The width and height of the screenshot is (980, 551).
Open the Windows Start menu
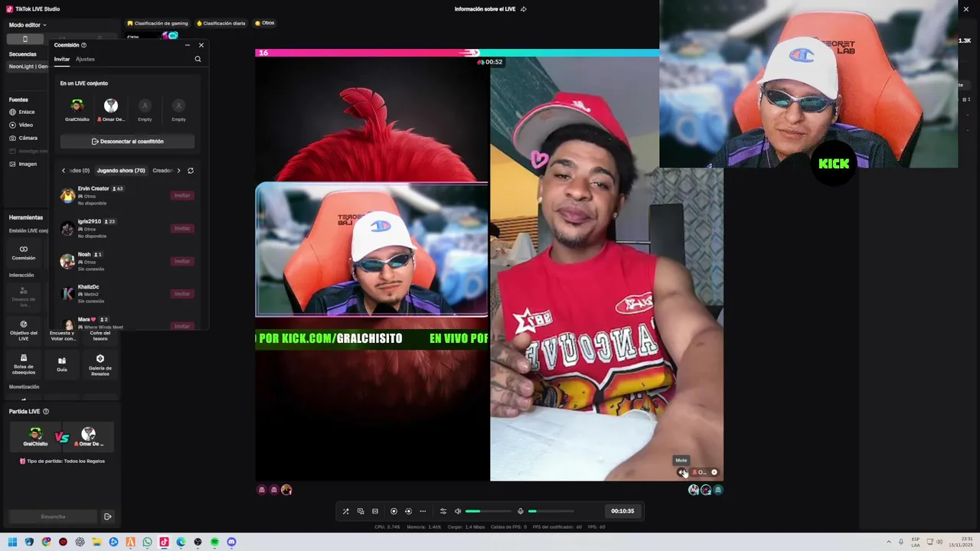click(x=12, y=542)
